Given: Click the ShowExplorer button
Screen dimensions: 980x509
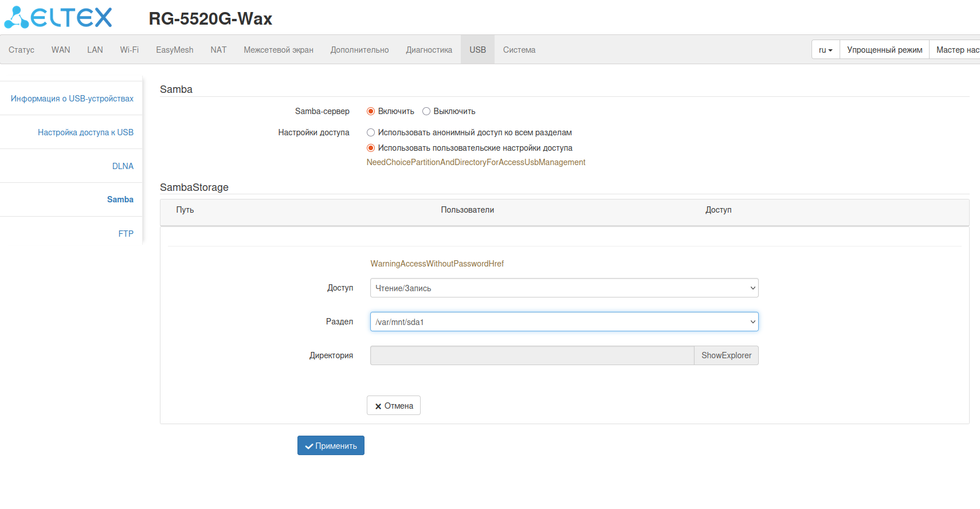Looking at the screenshot, I should (726, 355).
